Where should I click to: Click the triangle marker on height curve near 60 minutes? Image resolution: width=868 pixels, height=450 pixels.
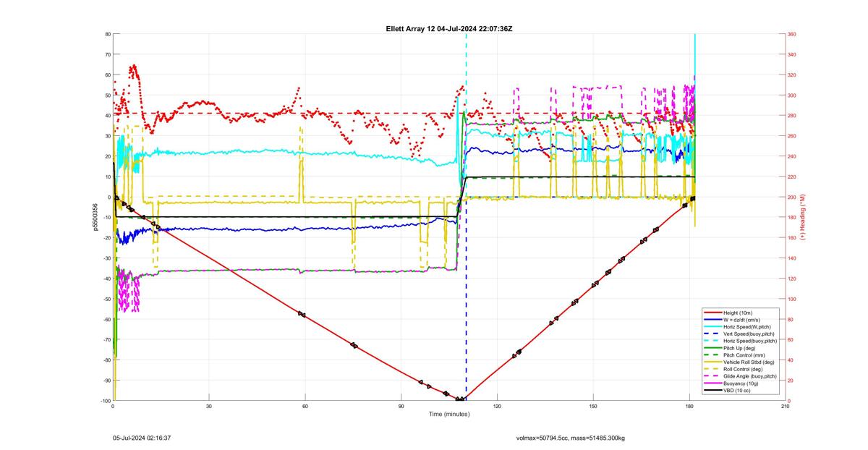[302, 314]
